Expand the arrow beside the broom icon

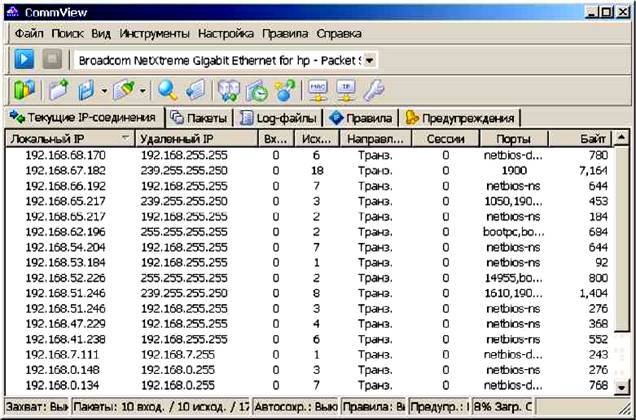pyautogui.click(x=142, y=92)
